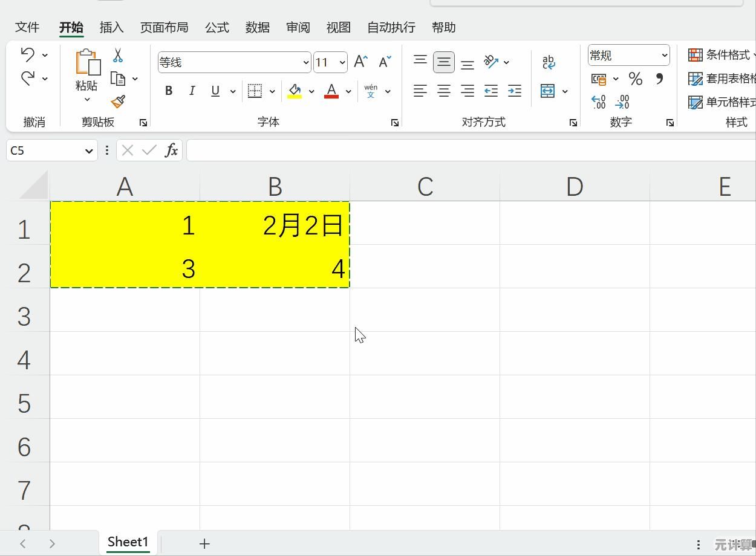Toggle middle vertical alignment

pos(443,62)
